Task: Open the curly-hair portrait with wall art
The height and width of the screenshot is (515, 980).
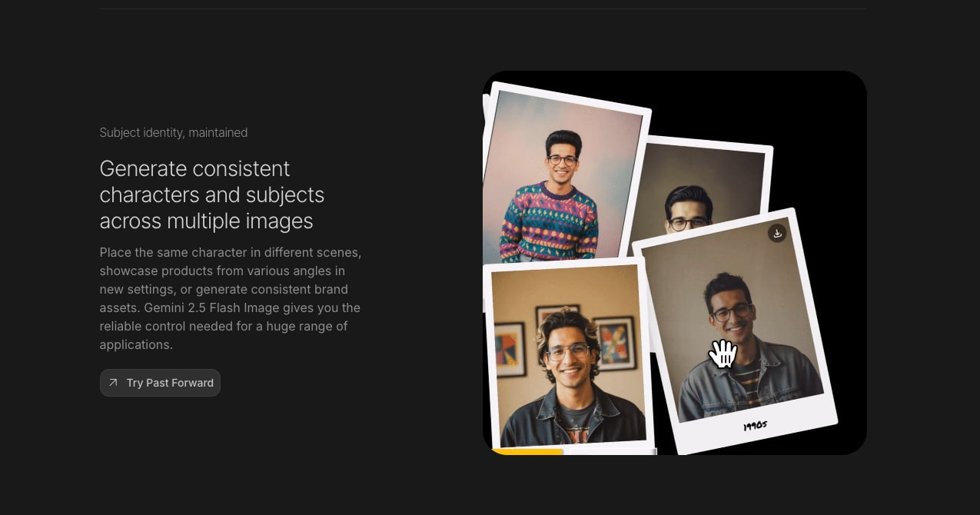Action: pos(569,355)
